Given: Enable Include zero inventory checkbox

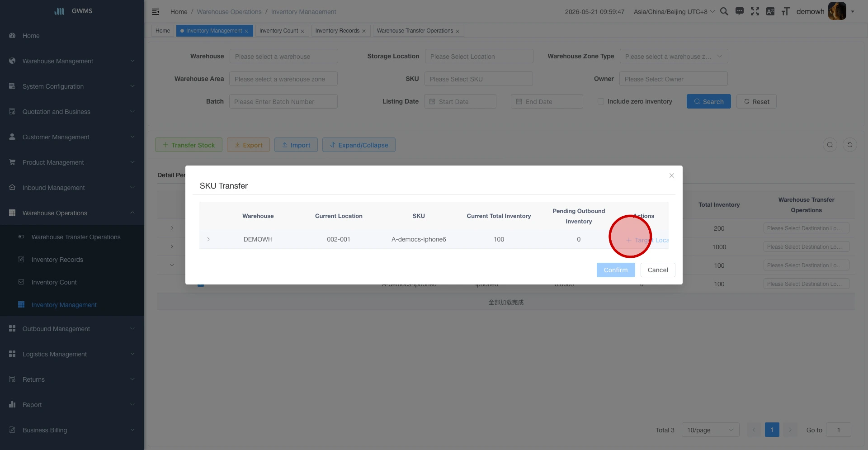Looking at the screenshot, I should tap(601, 101).
